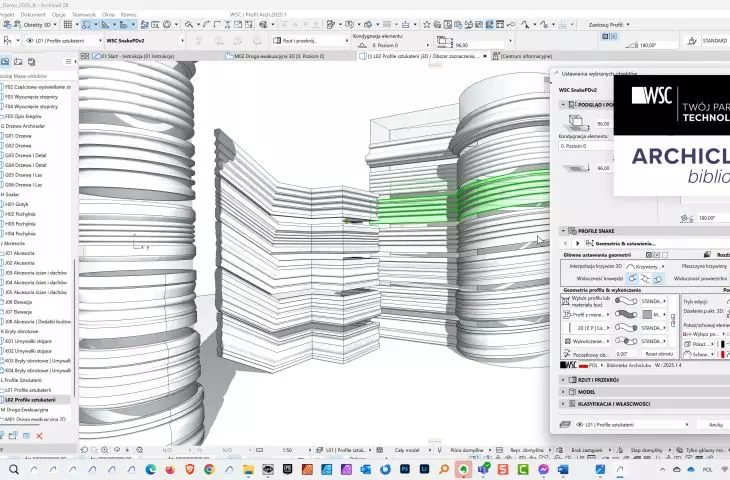Open the L01 Profile sztukaterii layer dropdown in info bar
This screenshot has width=730, height=480.
tap(64, 41)
